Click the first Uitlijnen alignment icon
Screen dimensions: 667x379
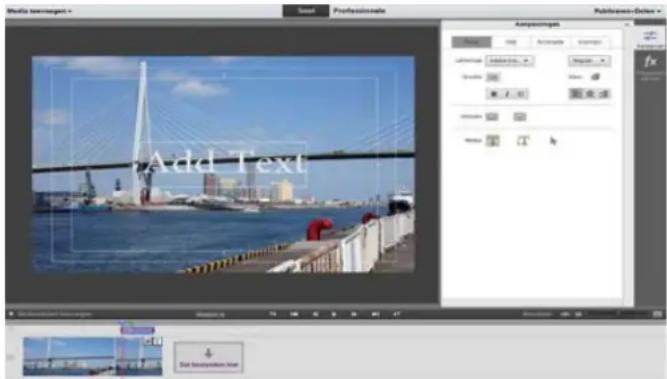pos(492,117)
